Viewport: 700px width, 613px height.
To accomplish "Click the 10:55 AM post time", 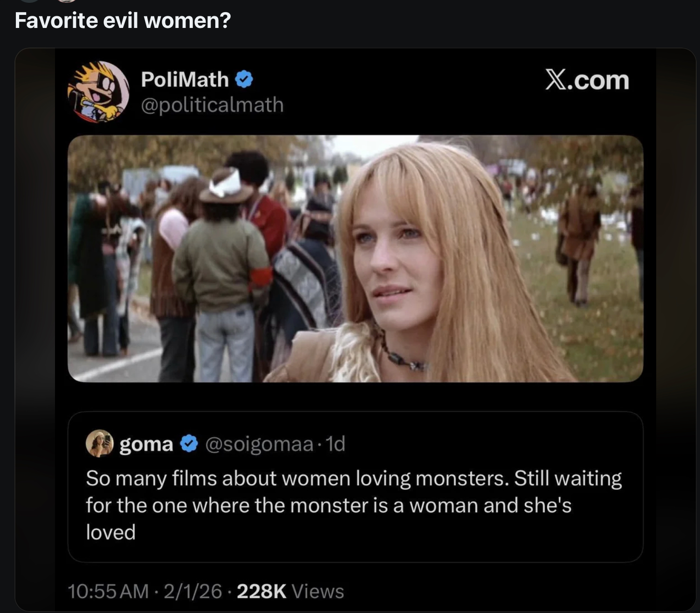I will tap(108, 591).
